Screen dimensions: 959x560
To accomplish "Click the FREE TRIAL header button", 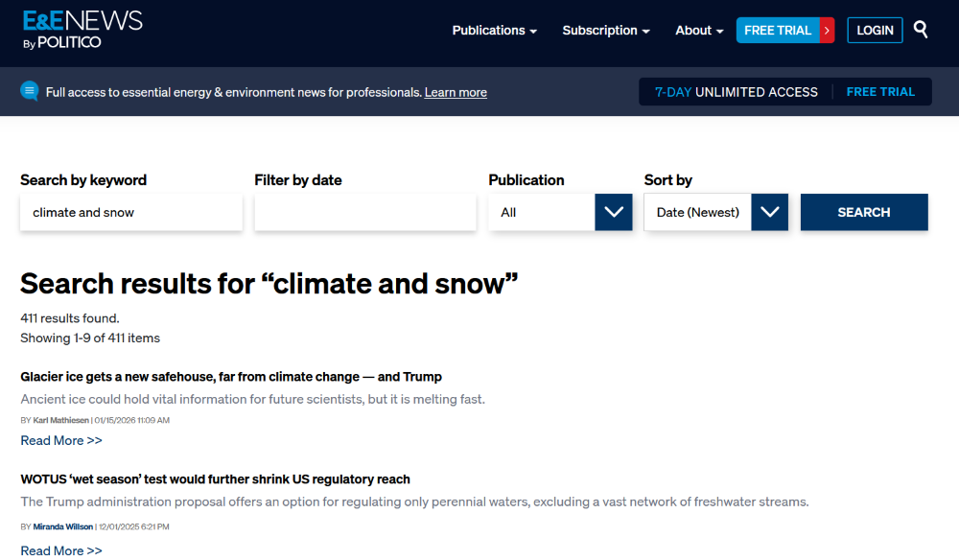I will 779,30.
